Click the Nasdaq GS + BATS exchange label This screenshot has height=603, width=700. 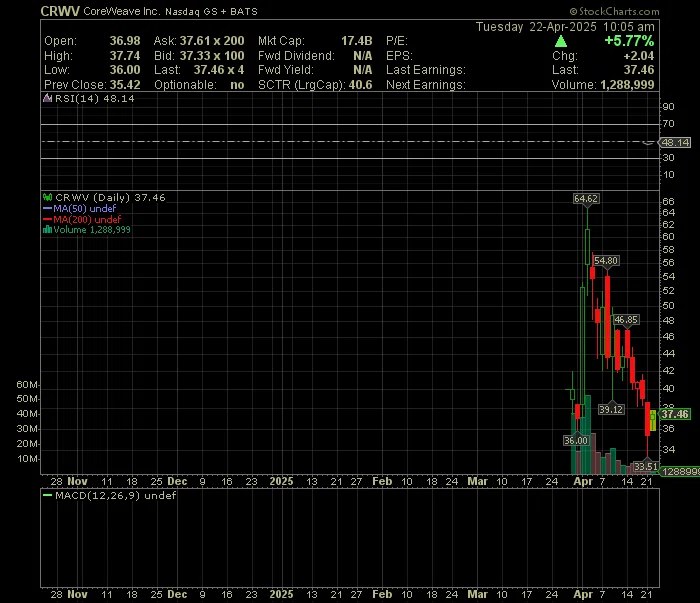[x=211, y=12]
